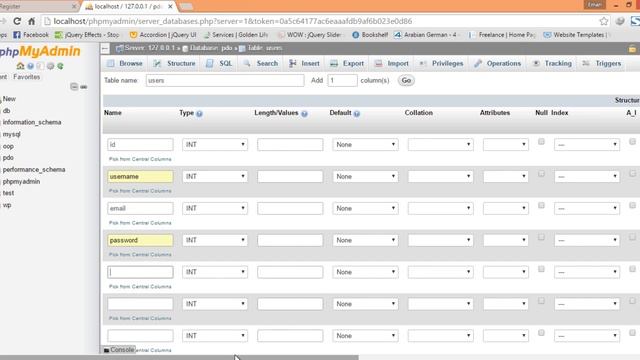Open help icon next to Default header
640x360 pixels.
(x=357, y=113)
